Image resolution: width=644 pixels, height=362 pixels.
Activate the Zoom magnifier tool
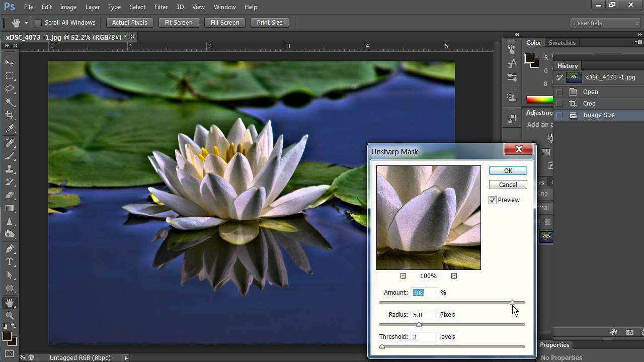pyautogui.click(x=10, y=316)
